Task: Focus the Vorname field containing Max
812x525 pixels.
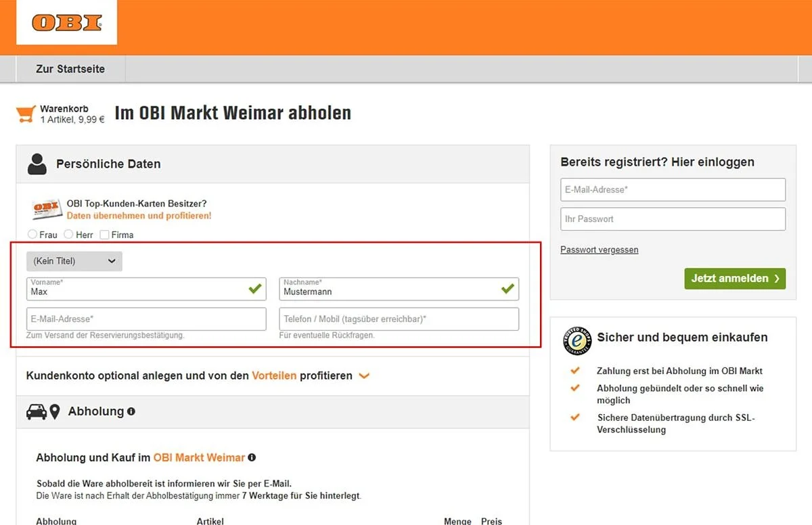Action: point(146,289)
